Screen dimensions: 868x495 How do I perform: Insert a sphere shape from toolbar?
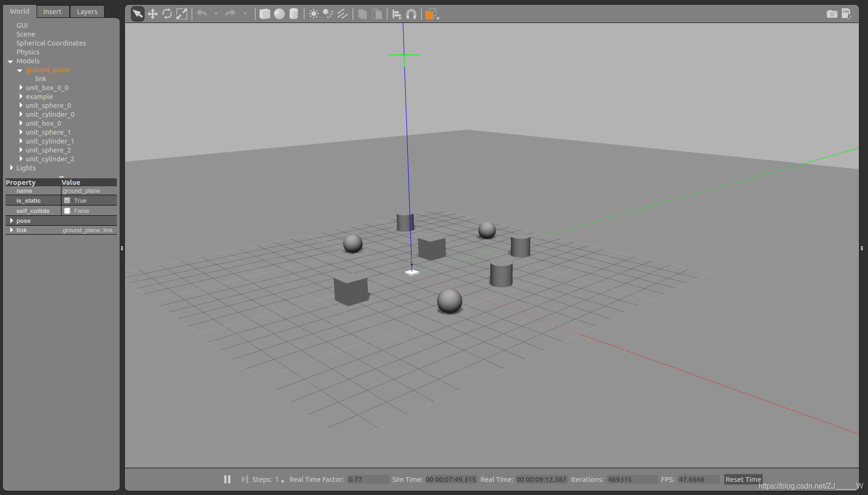tap(279, 14)
